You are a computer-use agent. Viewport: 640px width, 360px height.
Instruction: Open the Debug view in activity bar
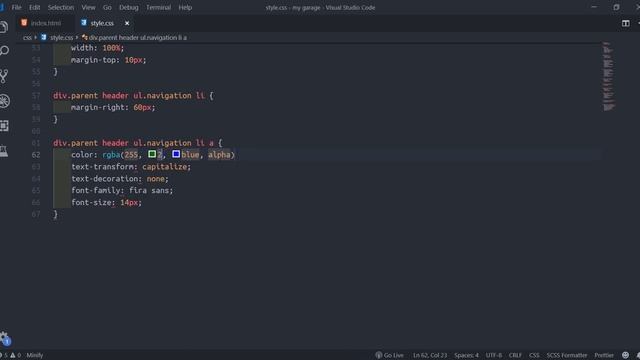pos(4,101)
